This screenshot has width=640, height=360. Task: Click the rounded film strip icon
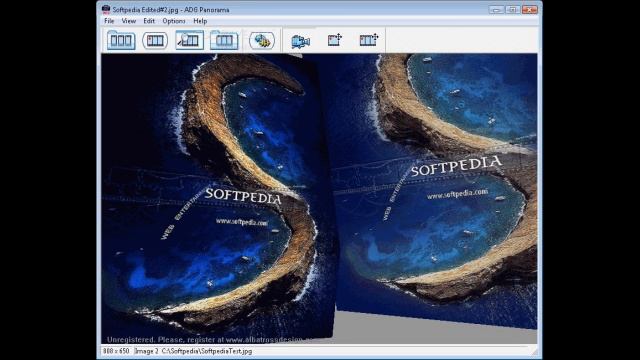155,40
